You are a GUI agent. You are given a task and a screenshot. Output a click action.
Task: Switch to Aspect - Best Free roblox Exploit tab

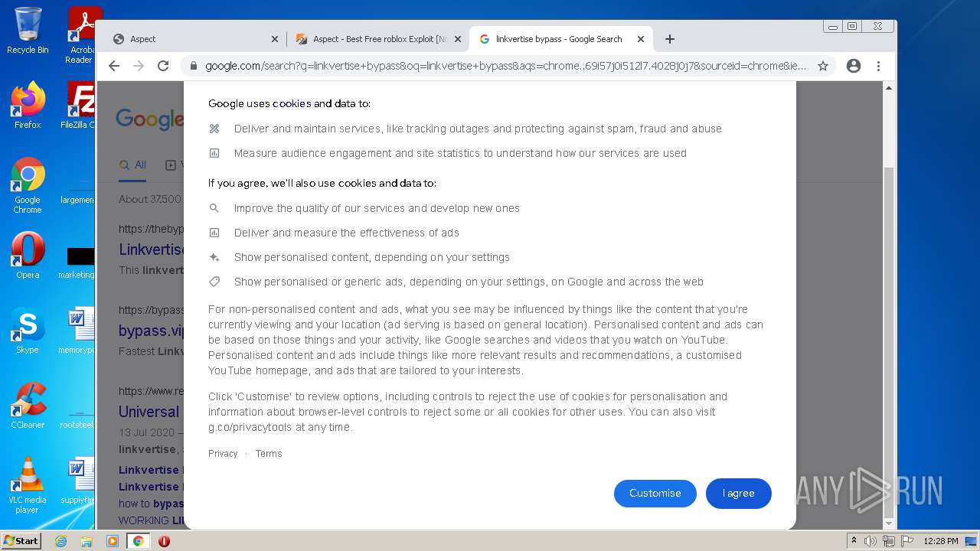[x=378, y=39]
